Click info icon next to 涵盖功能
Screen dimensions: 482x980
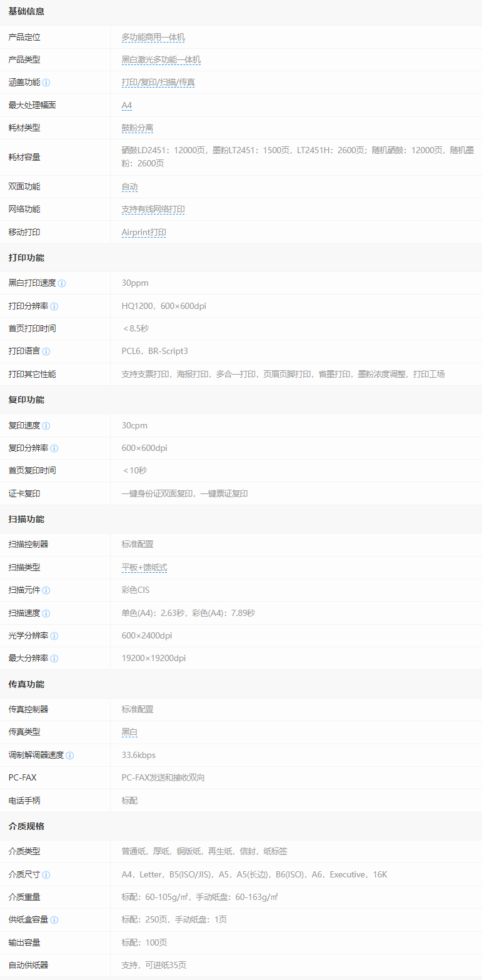46,83
